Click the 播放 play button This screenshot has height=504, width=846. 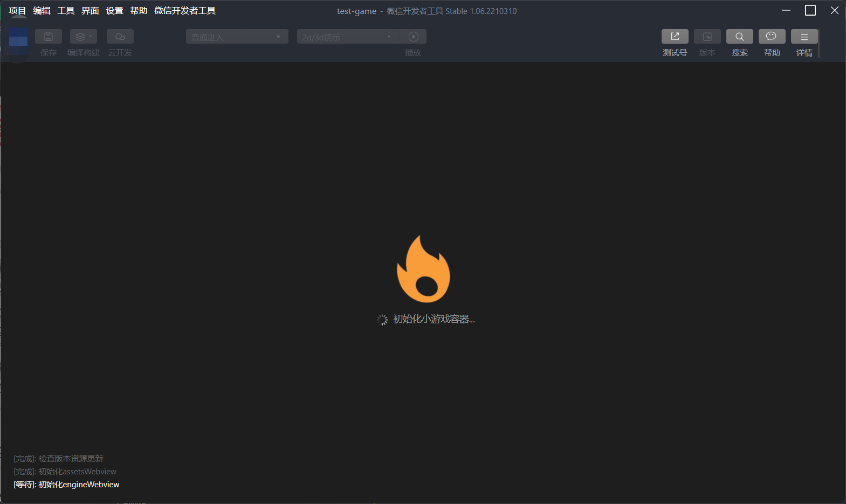pos(414,36)
